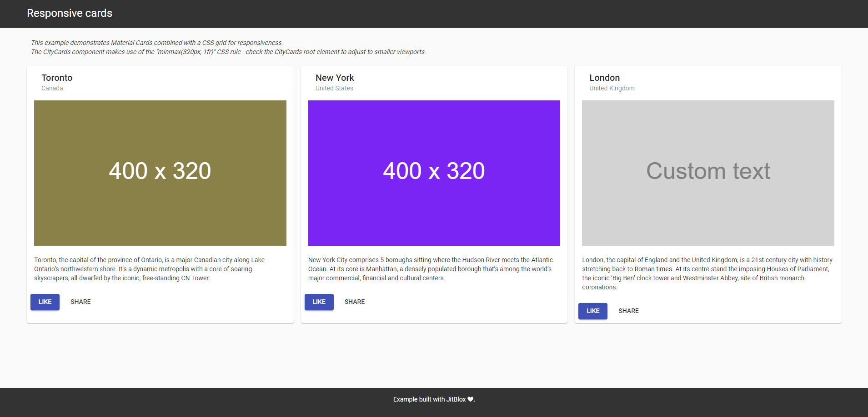Viewport: 868px width, 417px height.
Task: Select the New York card title
Action: click(x=335, y=78)
